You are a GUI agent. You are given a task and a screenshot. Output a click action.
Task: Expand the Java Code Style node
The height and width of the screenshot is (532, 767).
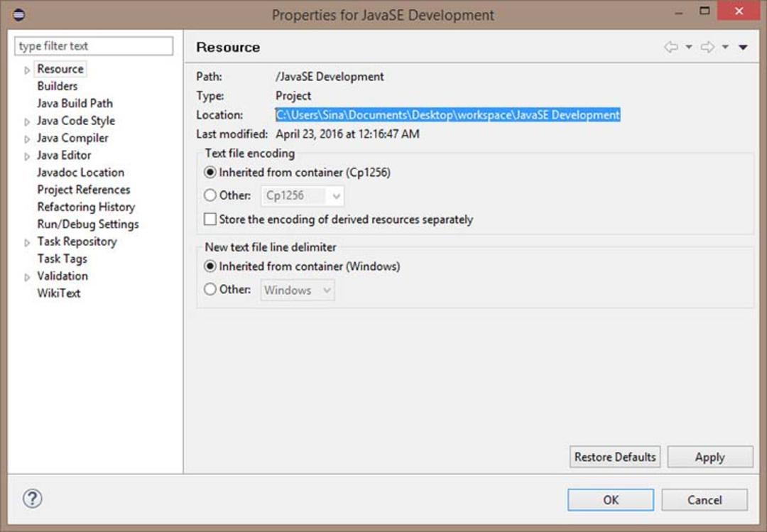[x=27, y=122]
